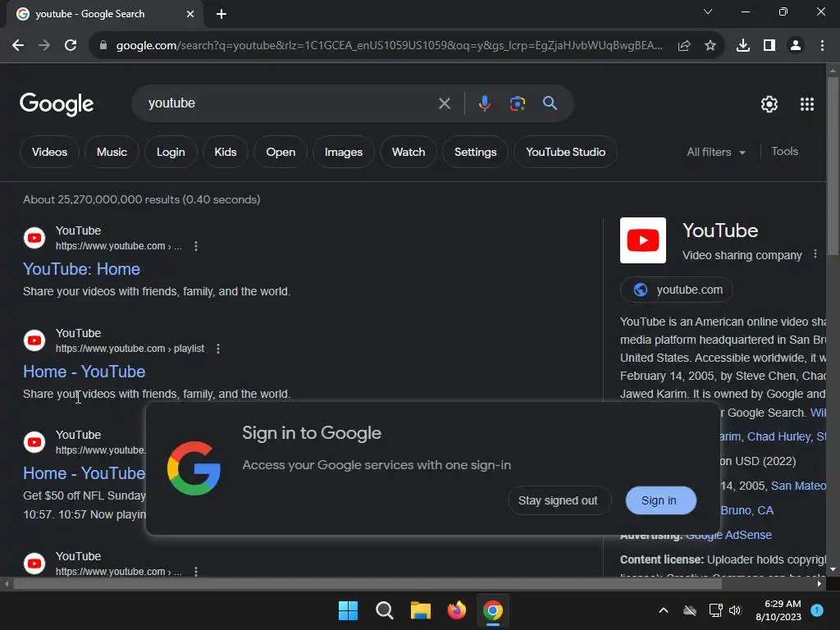This screenshot has height=630, width=840.
Task: Click the address bar URL
Action: coord(390,46)
